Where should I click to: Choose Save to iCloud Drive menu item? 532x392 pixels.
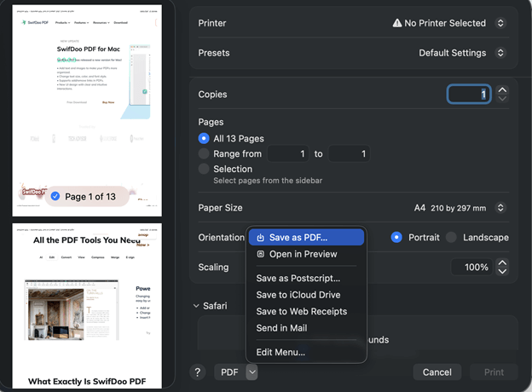306,295
